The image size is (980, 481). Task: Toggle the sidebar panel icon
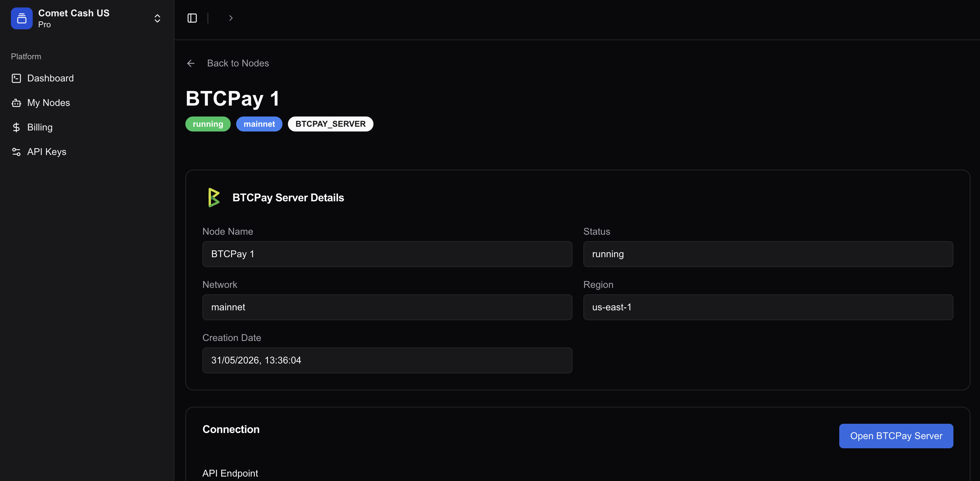[x=192, y=18]
